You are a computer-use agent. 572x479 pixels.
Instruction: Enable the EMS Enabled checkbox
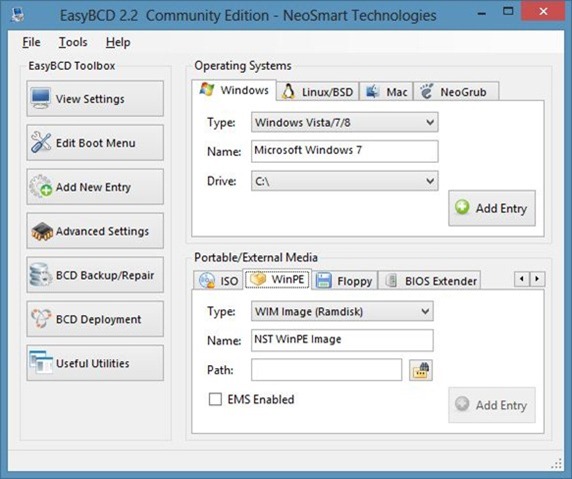[x=215, y=399]
